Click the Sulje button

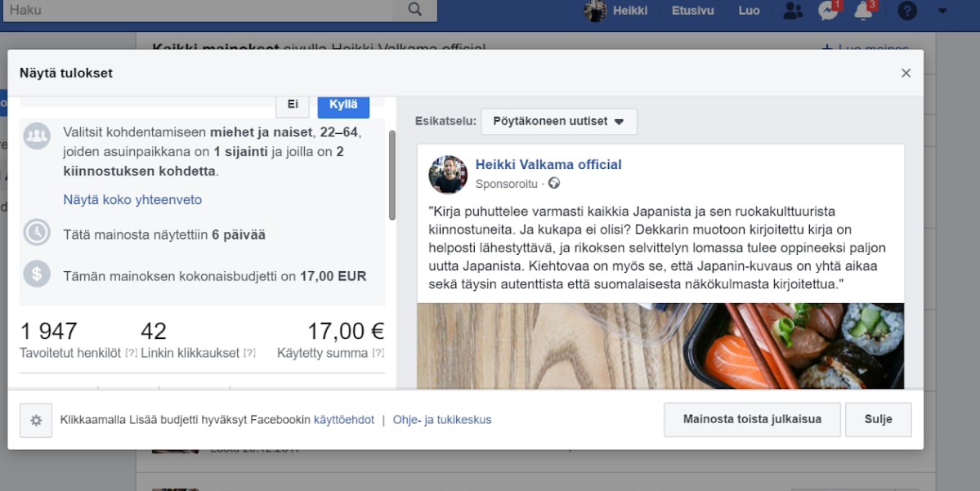pyautogui.click(x=878, y=419)
